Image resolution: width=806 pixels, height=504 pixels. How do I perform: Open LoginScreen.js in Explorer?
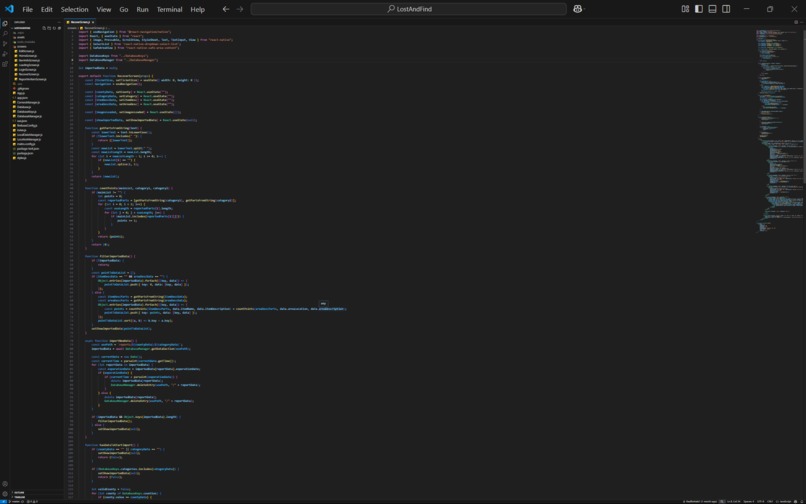pos(27,70)
